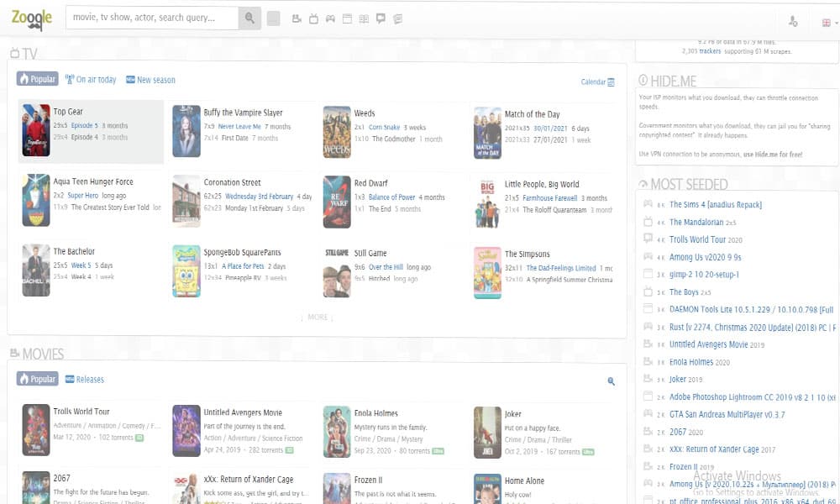Viewport: 840px width, 504px height.
Task: Click the gamepad icon beside Rust
Action: 648,326
